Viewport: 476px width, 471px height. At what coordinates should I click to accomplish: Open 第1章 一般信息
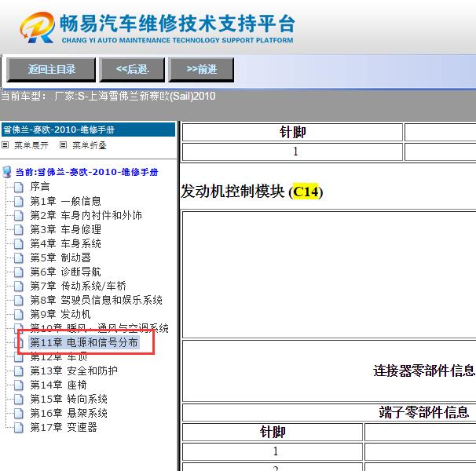(65, 201)
